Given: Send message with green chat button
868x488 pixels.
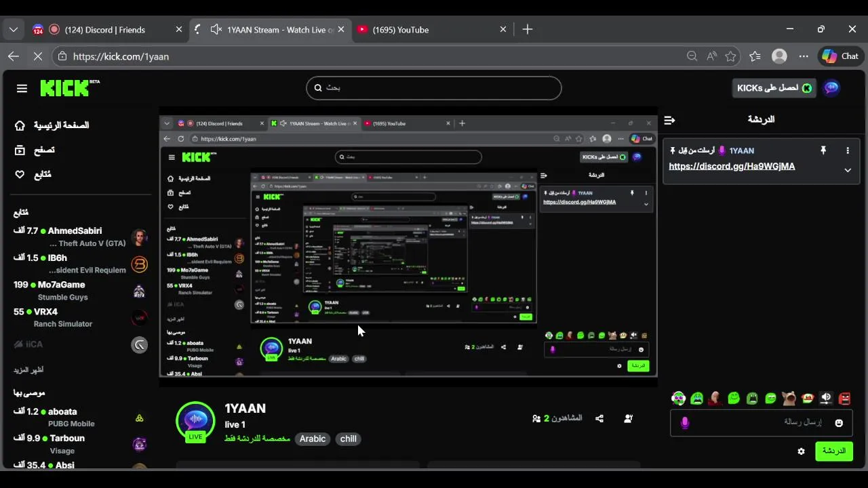Looking at the screenshot, I should tap(833, 451).
